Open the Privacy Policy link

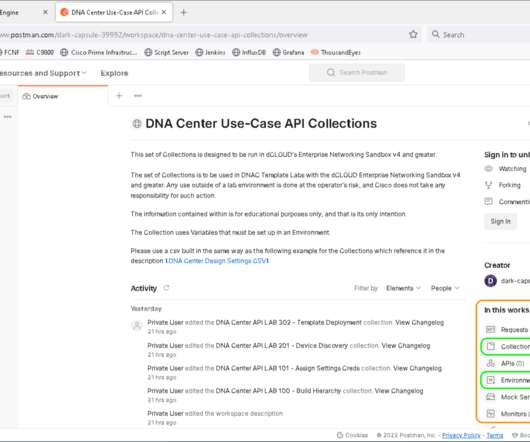pyautogui.click(x=461, y=435)
